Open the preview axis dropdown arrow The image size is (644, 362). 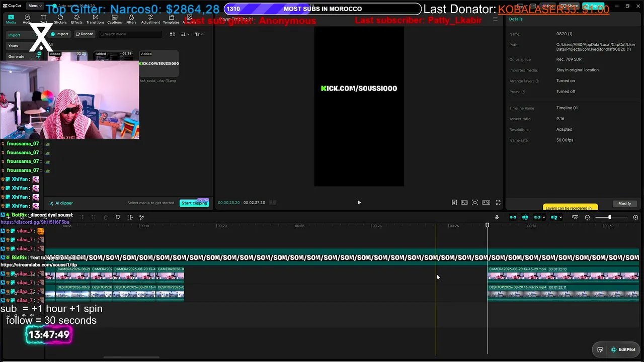click(x=560, y=218)
